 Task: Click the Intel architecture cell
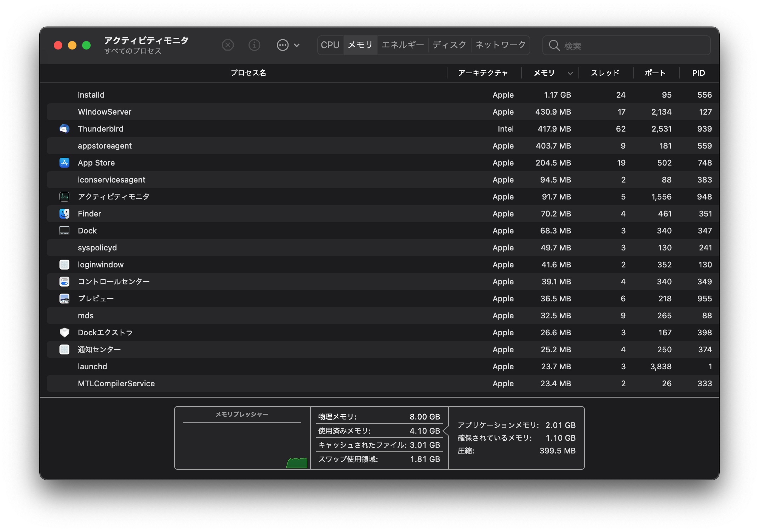(x=506, y=129)
